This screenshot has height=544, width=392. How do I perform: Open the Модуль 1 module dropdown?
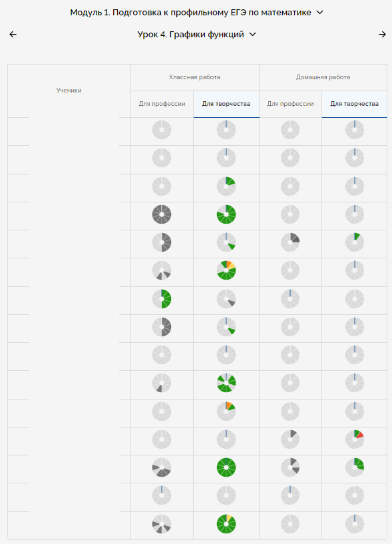click(x=197, y=13)
